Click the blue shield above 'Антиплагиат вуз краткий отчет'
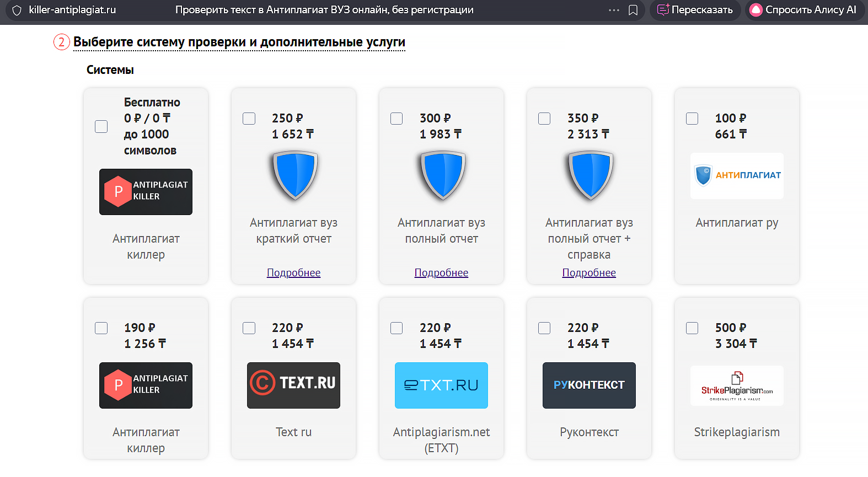This screenshot has height=477, width=868. click(293, 175)
